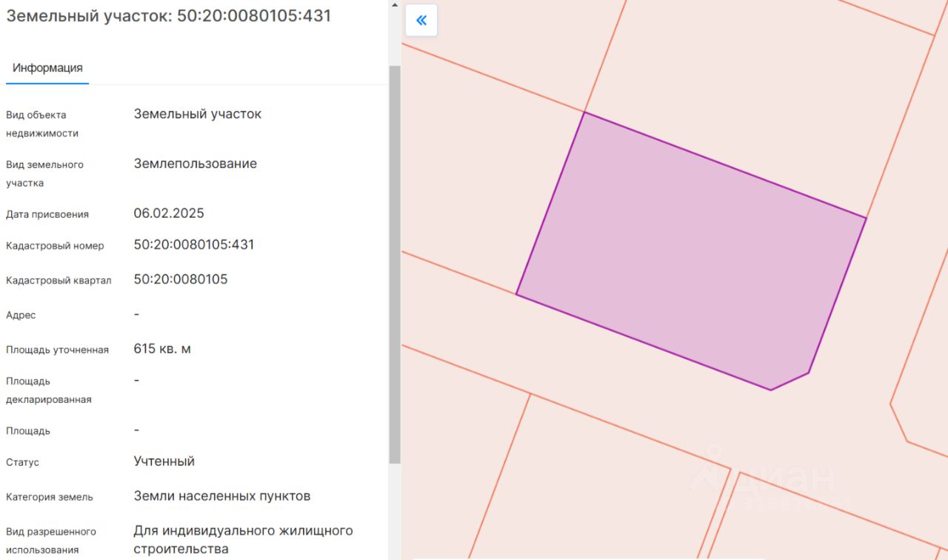Click cadastral quarter value 50:20:0080105

[181, 279]
